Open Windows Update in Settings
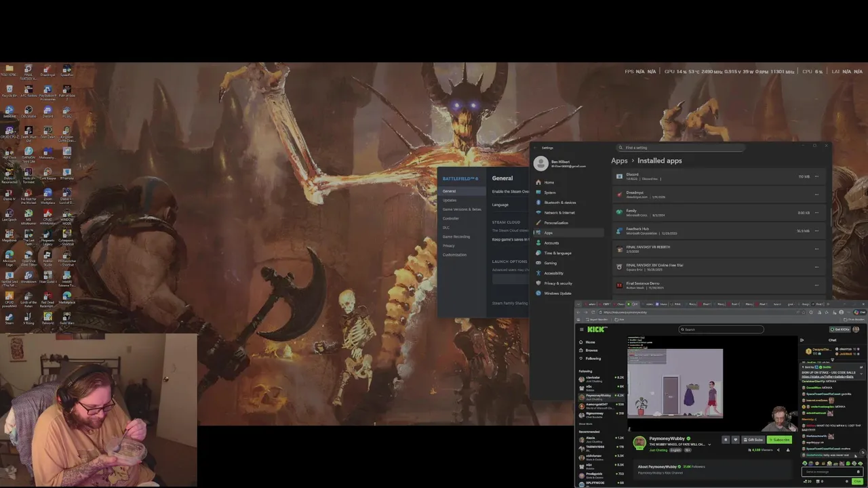The height and width of the screenshot is (488, 868). click(568, 293)
